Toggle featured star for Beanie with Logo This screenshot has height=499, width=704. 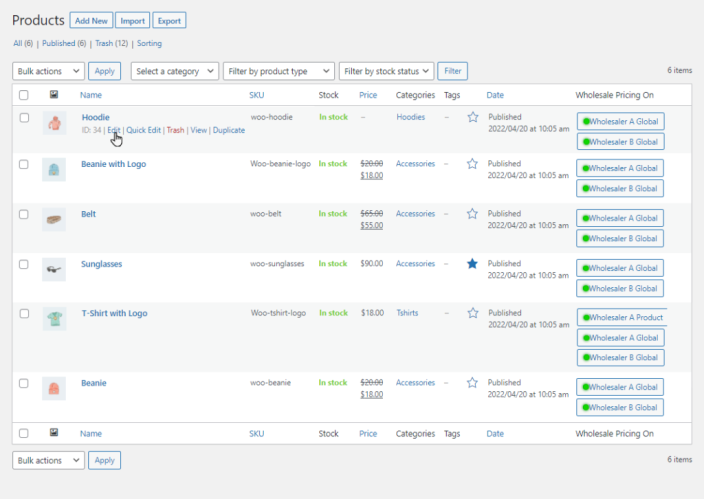[472, 164]
